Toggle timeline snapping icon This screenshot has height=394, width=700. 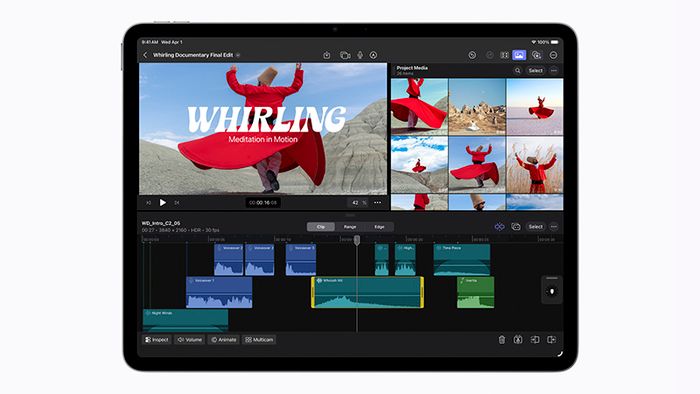point(499,227)
